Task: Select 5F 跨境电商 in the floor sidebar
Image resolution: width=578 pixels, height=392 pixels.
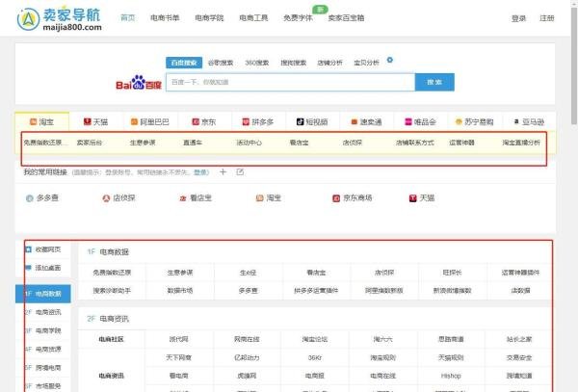Action: pyautogui.click(x=43, y=367)
